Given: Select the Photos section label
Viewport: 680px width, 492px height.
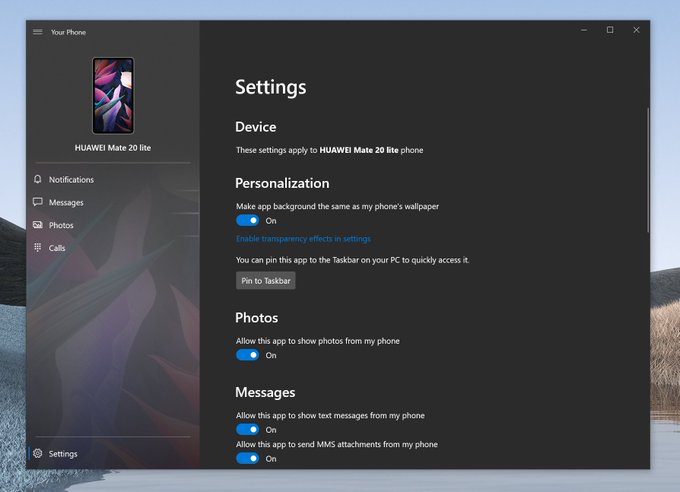Looking at the screenshot, I should 61,225.
